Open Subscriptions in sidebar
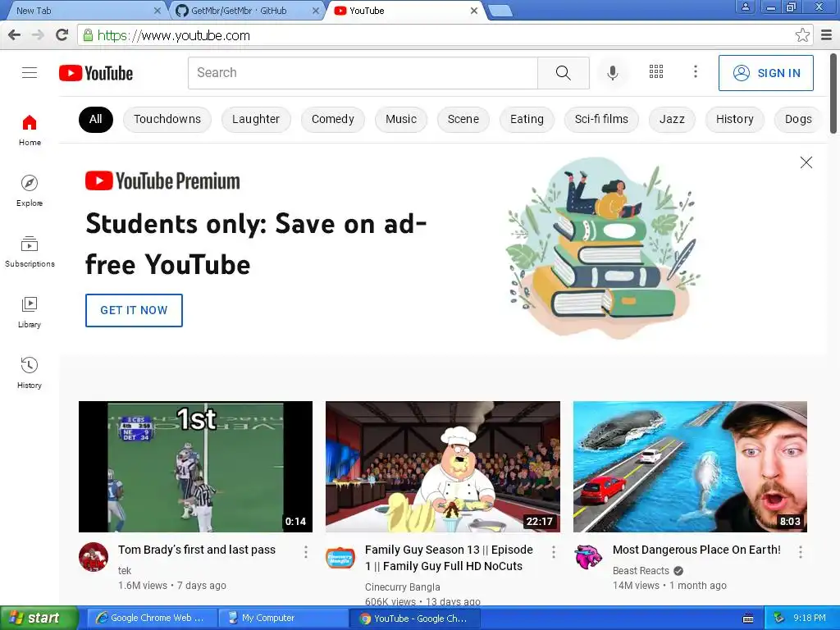The image size is (840, 630). point(30,252)
